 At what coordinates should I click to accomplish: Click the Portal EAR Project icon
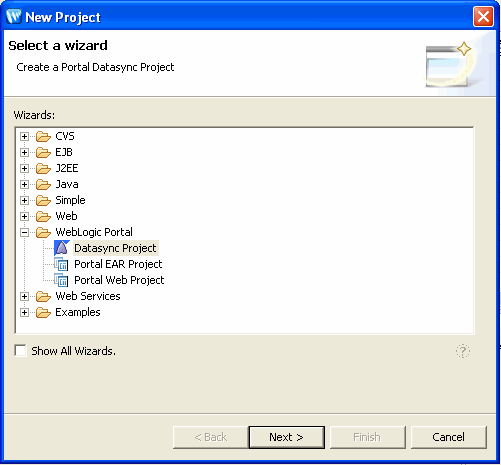pos(62,264)
